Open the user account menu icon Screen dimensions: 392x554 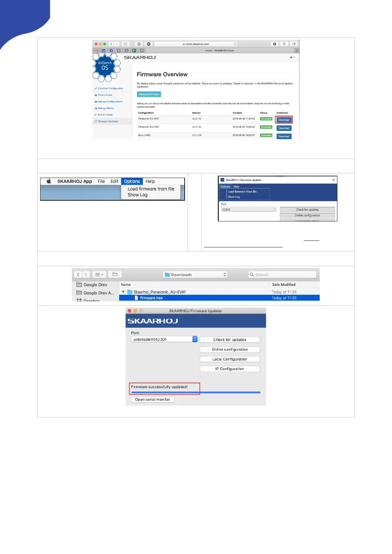pyautogui.click(x=292, y=57)
